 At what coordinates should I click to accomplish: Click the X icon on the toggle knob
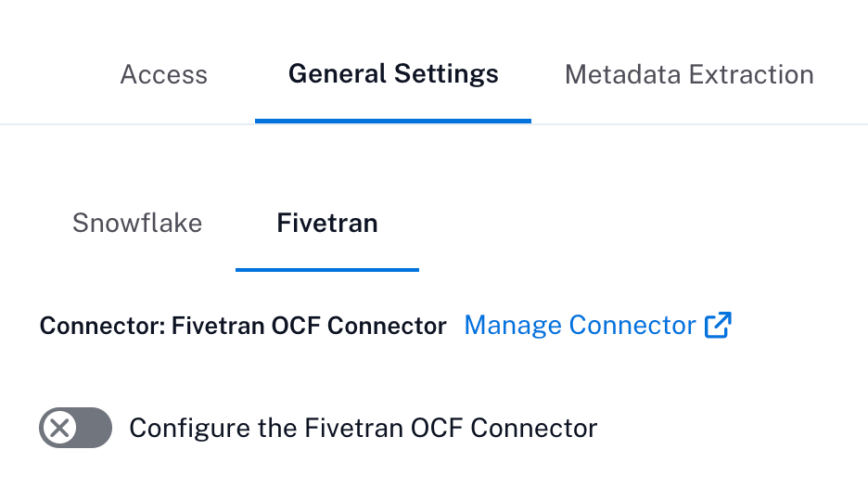[x=59, y=428]
